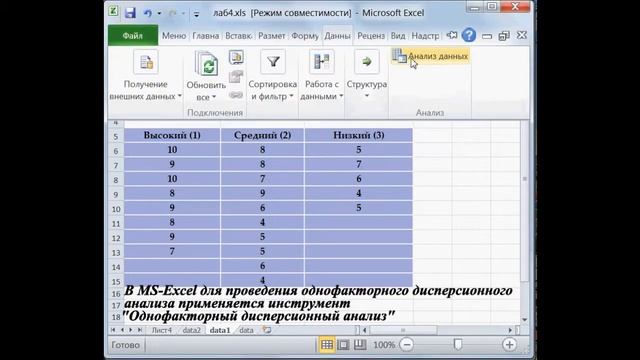Click the Insert new worksheet icon

tap(267, 330)
